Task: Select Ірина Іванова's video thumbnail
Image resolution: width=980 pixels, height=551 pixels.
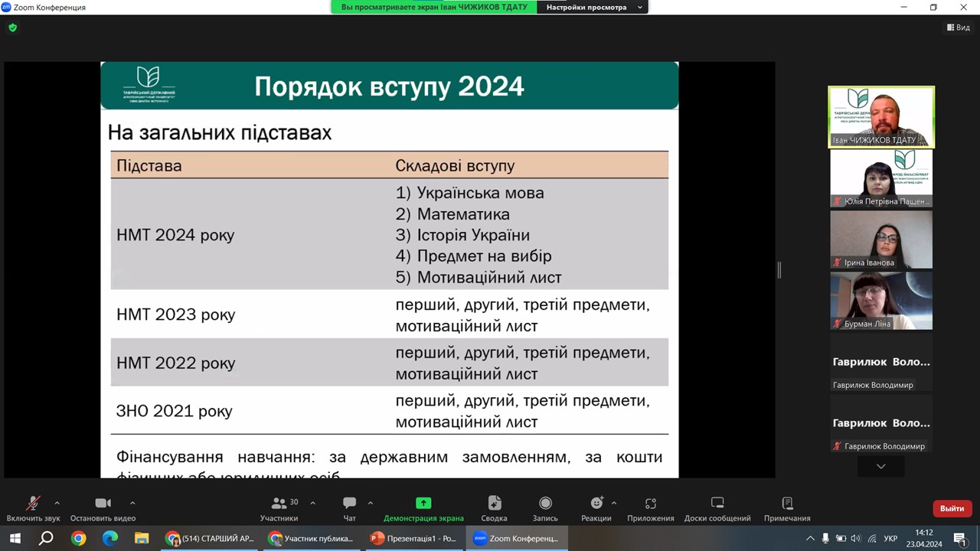Action: (x=880, y=240)
